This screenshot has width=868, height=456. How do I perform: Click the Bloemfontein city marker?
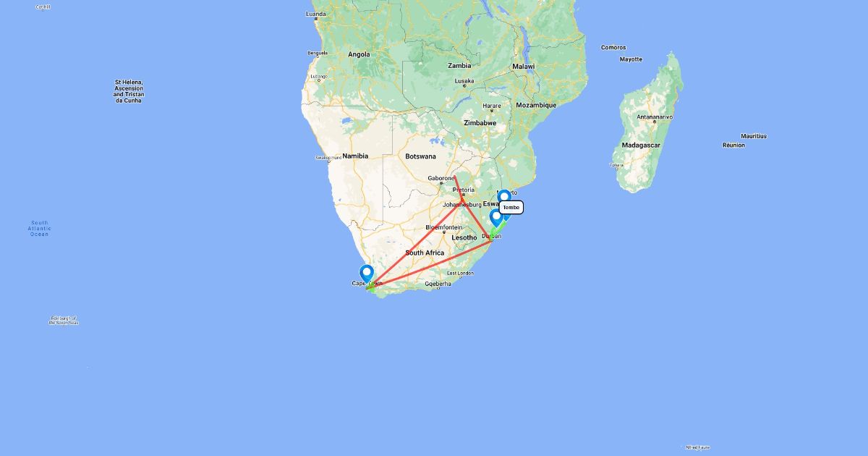click(443, 232)
